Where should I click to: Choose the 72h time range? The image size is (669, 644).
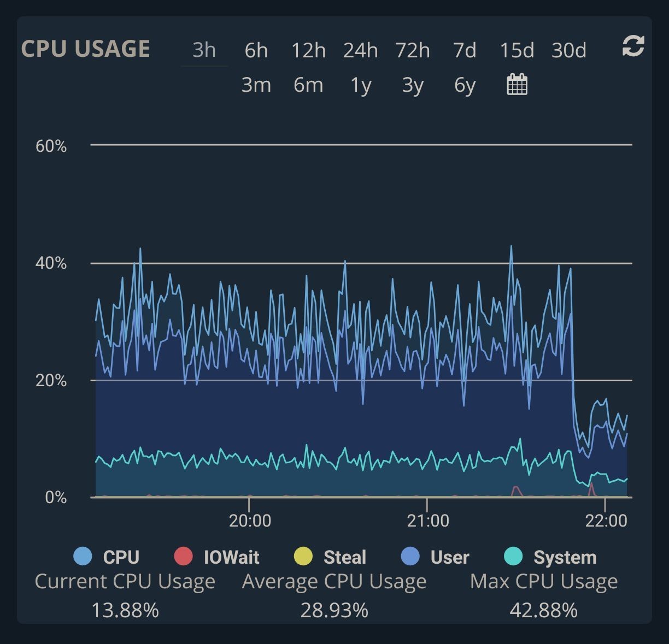click(x=413, y=50)
